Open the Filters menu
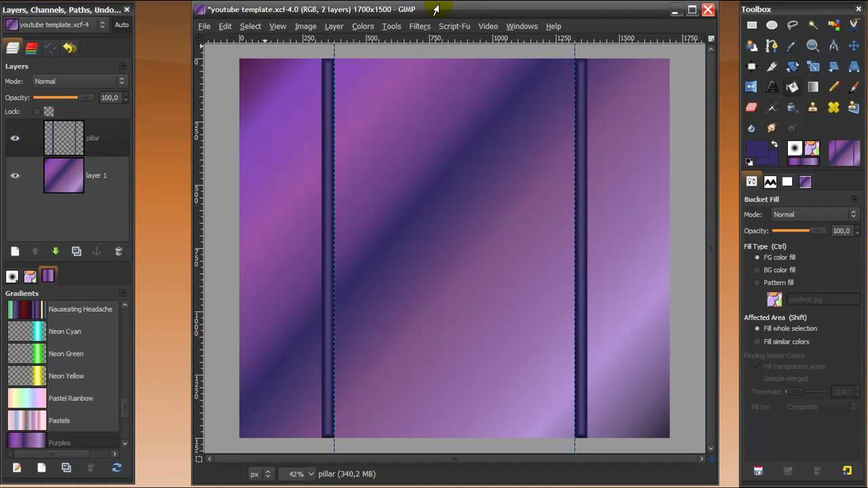This screenshot has width=868, height=488. (x=420, y=26)
